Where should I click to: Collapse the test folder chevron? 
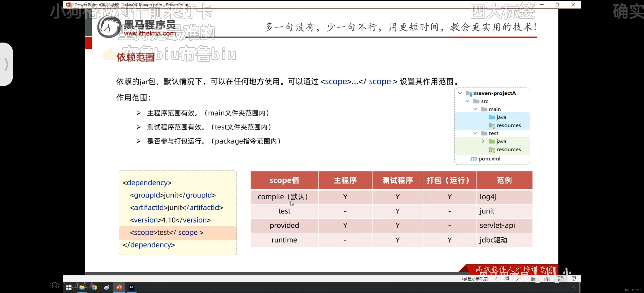click(475, 133)
